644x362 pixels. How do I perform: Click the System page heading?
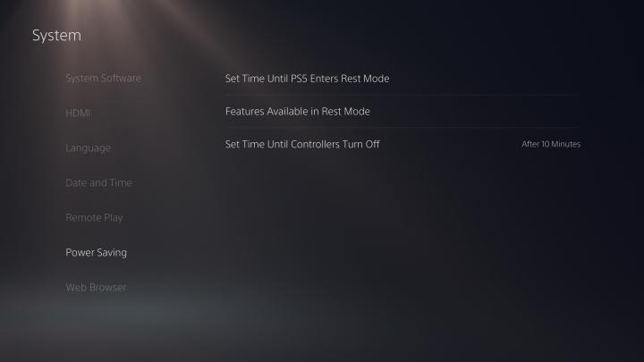click(56, 35)
